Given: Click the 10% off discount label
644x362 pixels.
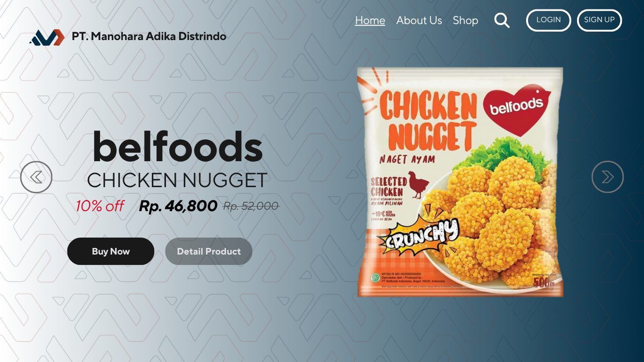Looking at the screenshot, I should click(99, 206).
